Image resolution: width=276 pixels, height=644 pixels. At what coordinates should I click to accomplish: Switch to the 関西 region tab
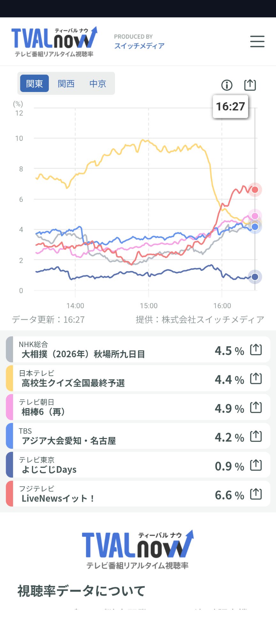[66, 83]
